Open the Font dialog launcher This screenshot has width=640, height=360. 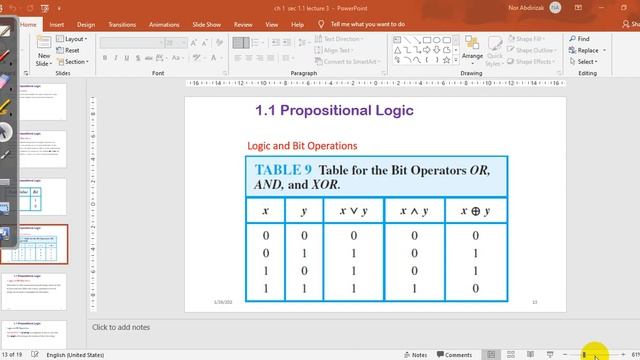pyautogui.click(x=224, y=73)
